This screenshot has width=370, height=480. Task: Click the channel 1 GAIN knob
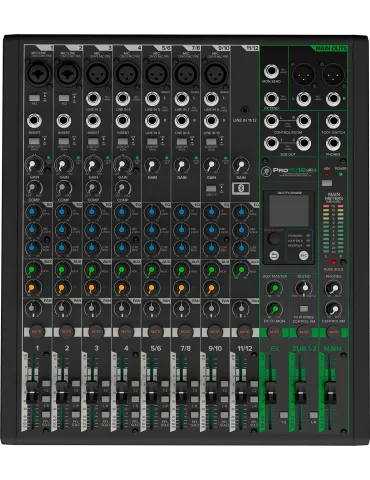[34, 165]
